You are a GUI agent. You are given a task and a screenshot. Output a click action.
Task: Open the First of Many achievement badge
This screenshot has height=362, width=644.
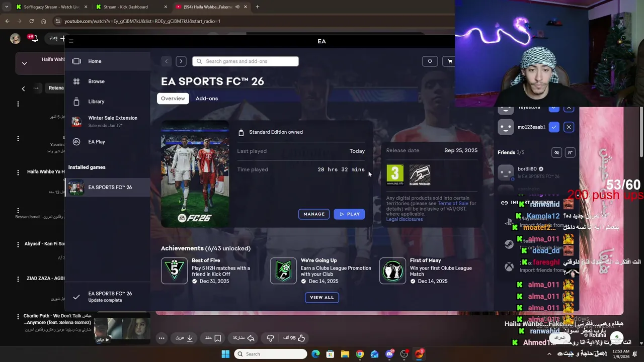click(392, 271)
